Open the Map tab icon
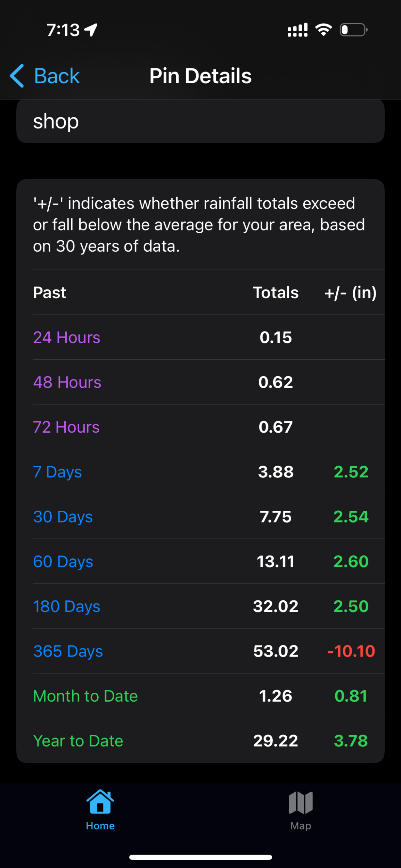This screenshot has height=868, width=401. point(301,802)
